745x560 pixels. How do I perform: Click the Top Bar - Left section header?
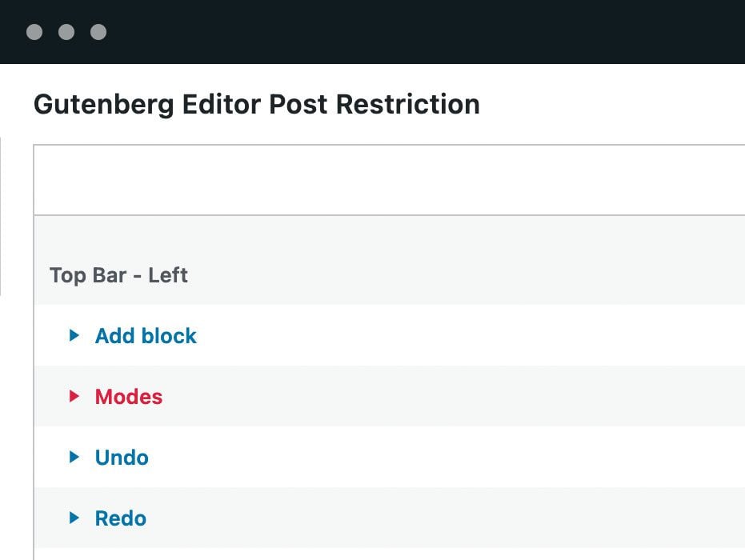[118, 275]
